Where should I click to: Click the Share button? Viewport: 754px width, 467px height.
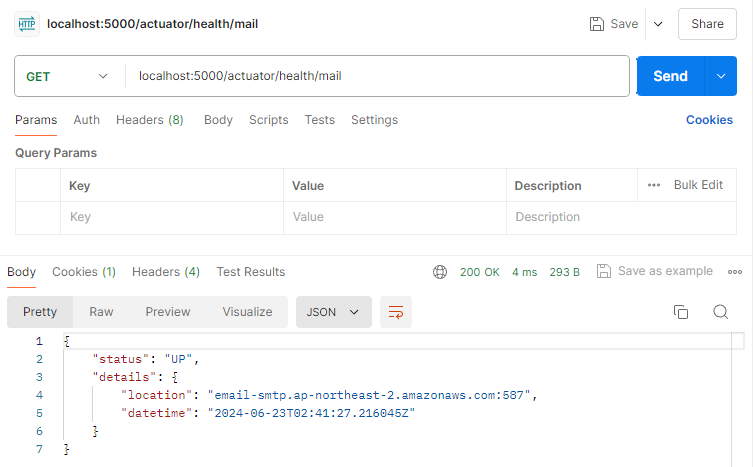tap(707, 24)
